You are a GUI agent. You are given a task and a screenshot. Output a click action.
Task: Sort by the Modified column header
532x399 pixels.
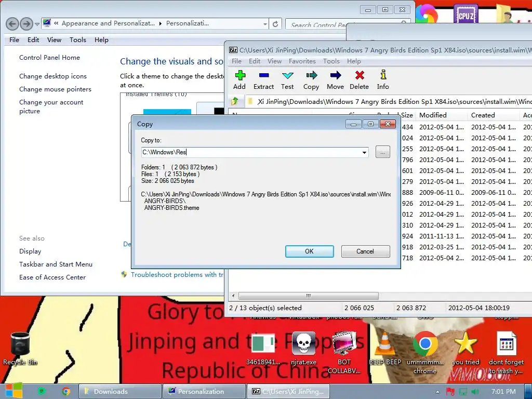click(441, 115)
